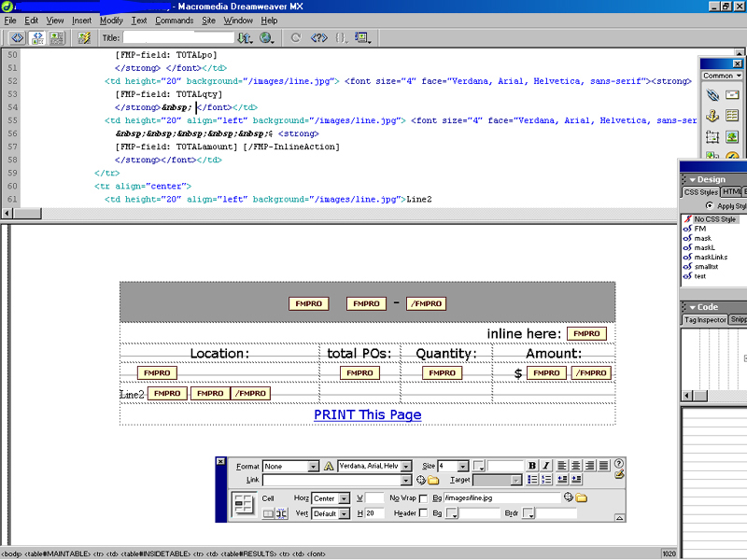
Task: Open the Commands menu
Action: click(x=174, y=20)
